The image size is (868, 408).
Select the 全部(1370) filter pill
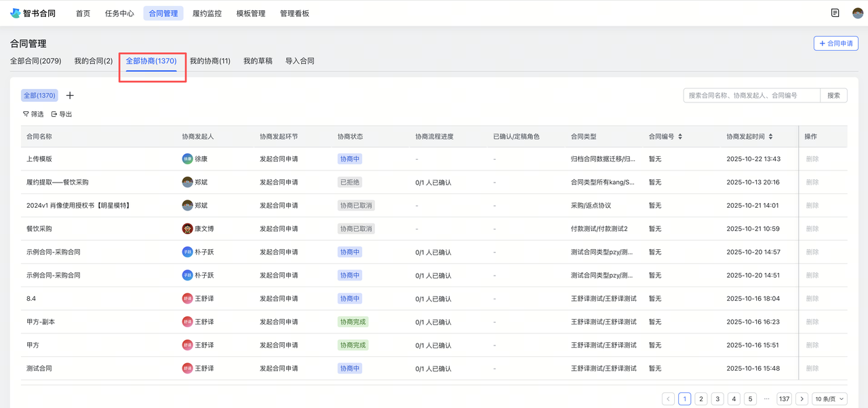39,95
